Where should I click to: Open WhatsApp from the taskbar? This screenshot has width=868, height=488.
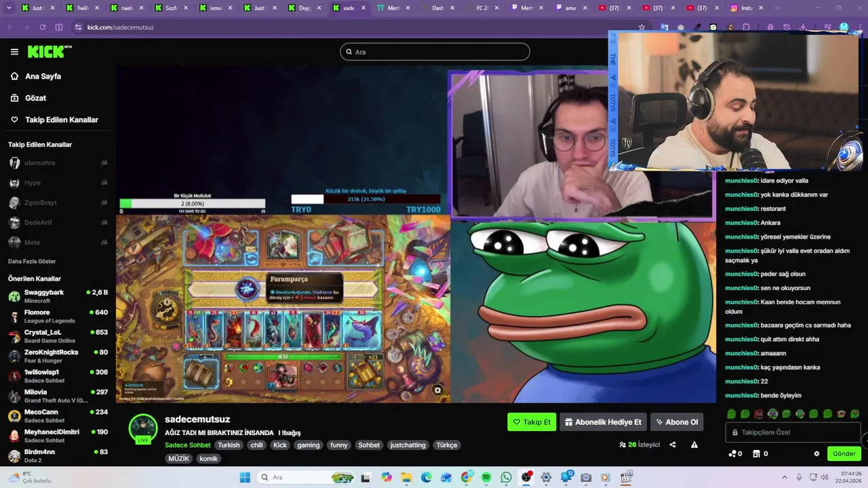[x=506, y=477]
